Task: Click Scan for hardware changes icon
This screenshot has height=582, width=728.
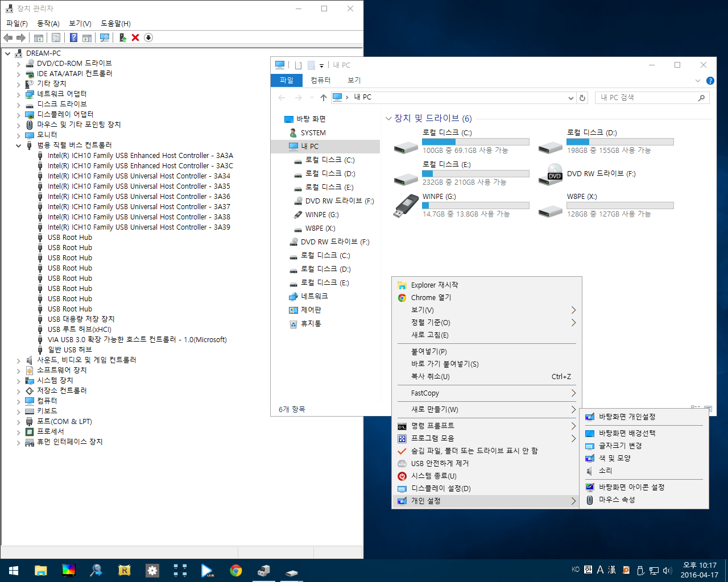Action: pyautogui.click(x=105, y=38)
